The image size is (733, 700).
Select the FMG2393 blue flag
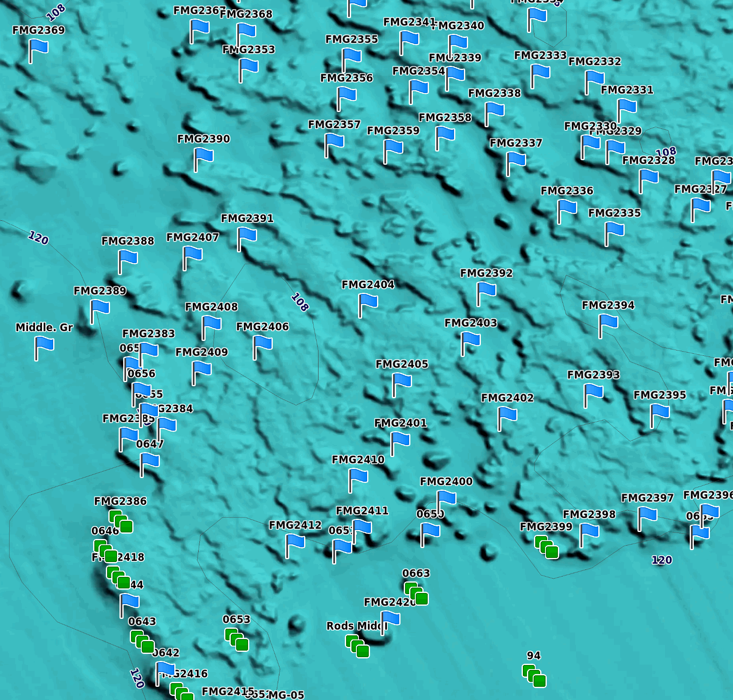tap(593, 395)
